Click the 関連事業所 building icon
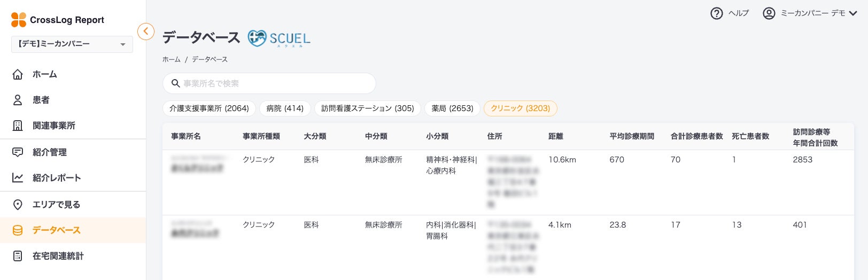The height and width of the screenshot is (280, 868). pyautogui.click(x=18, y=126)
